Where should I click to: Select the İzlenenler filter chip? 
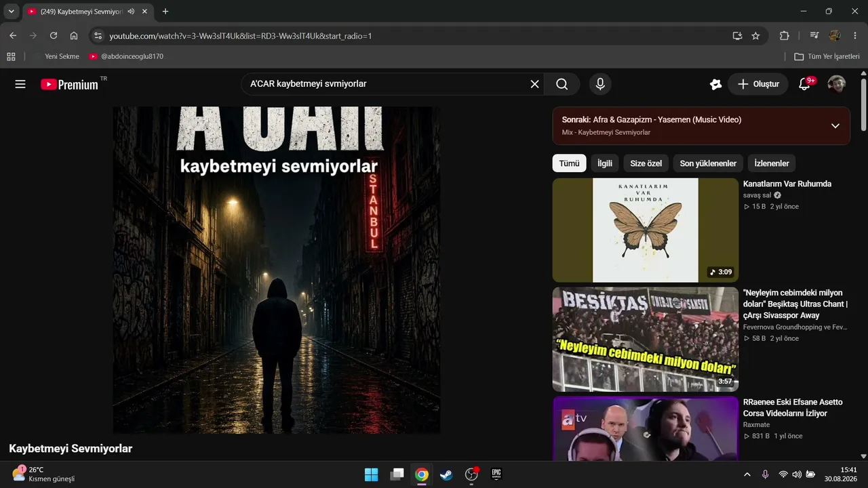click(x=772, y=163)
